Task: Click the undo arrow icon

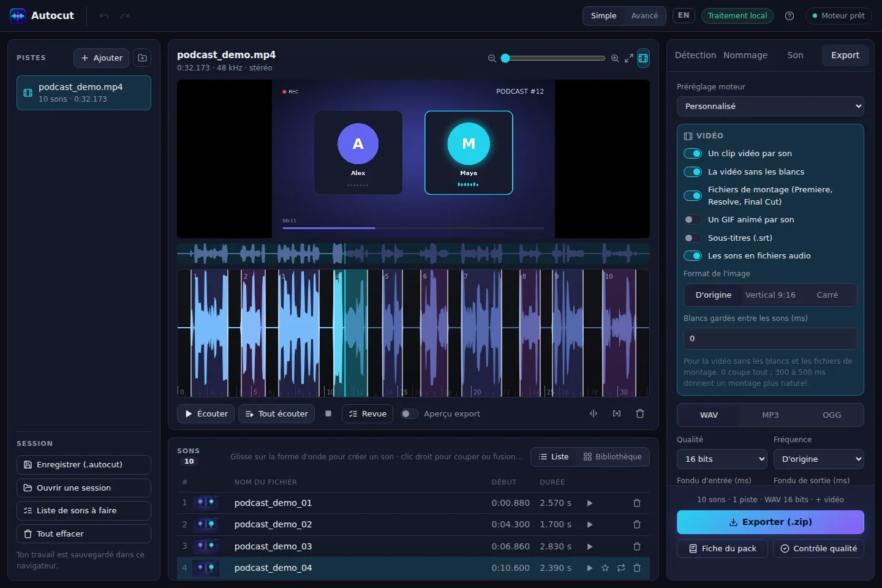Action: tap(104, 16)
